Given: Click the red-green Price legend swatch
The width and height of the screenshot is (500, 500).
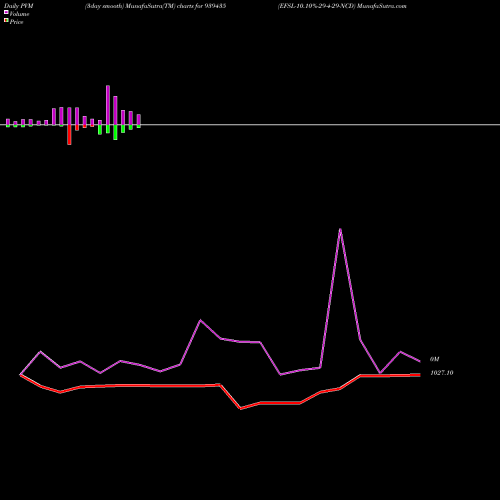Looking at the screenshot, I should [6, 20].
